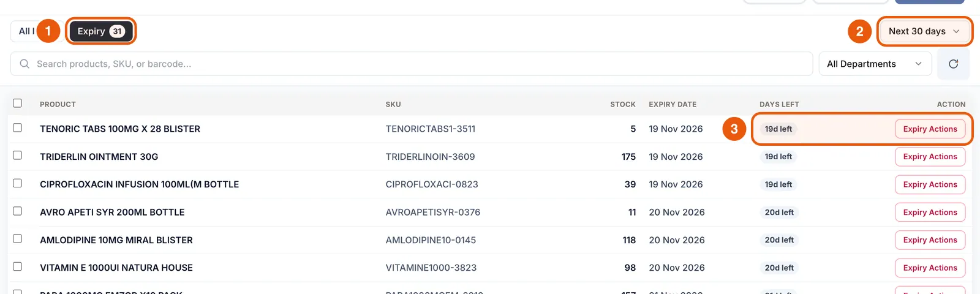Click SKU TENORICTABS1-3511

coord(431,129)
